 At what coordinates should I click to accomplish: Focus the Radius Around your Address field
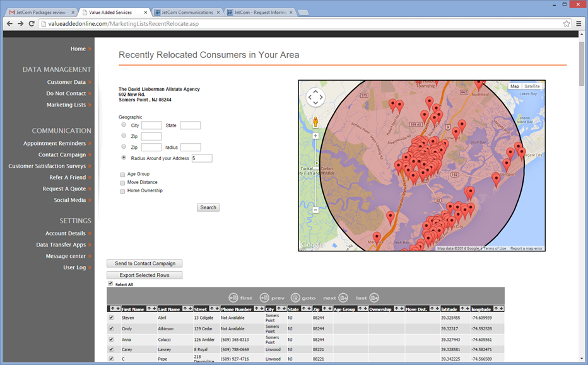click(x=202, y=158)
